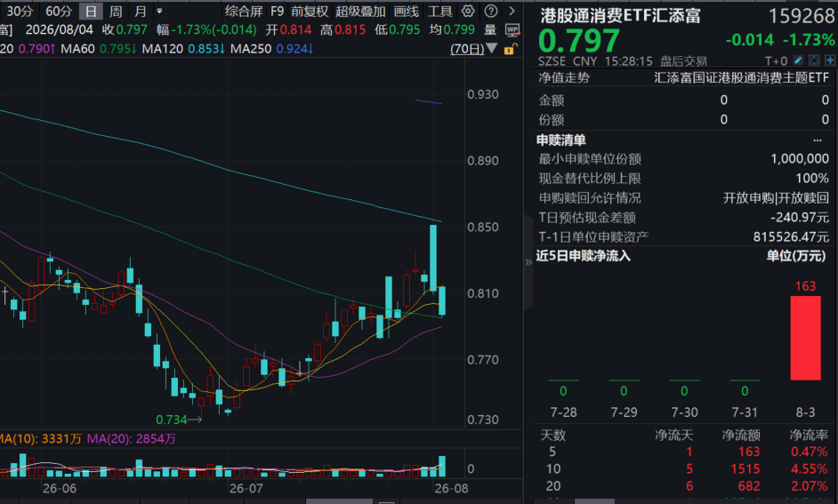This screenshot has width=838, height=504.
Task: Open the 画线 drawing tools
Action: [407, 12]
